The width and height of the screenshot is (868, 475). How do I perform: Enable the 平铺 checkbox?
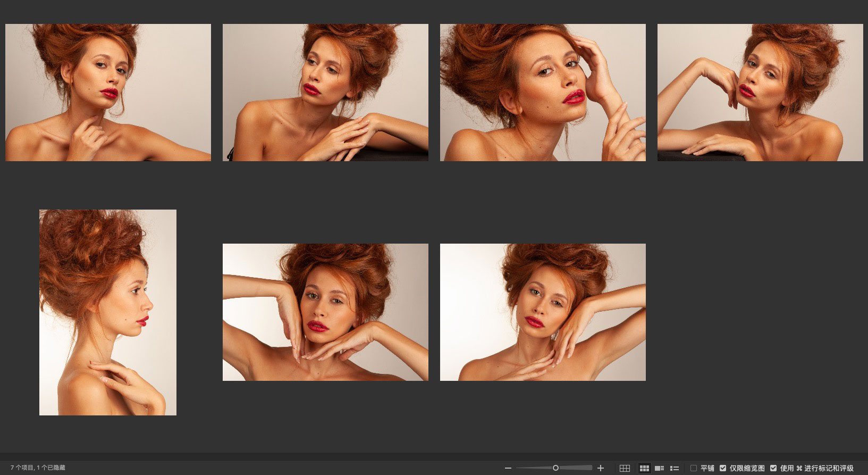click(x=694, y=468)
